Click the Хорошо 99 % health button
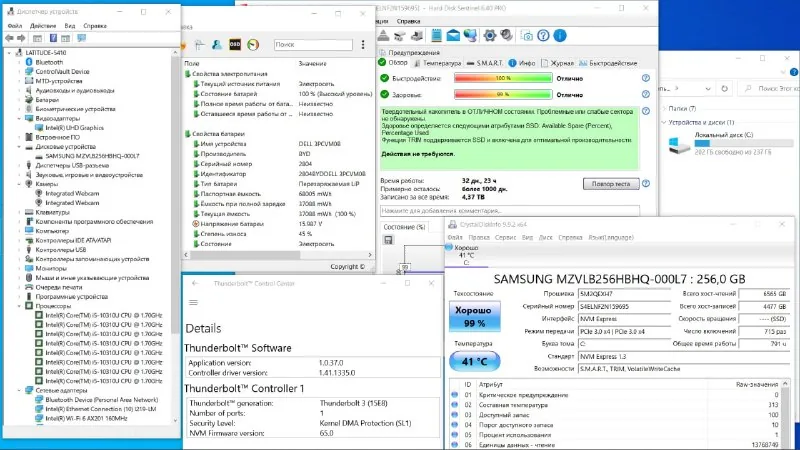800x450 pixels. pyautogui.click(x=474, y=316)
